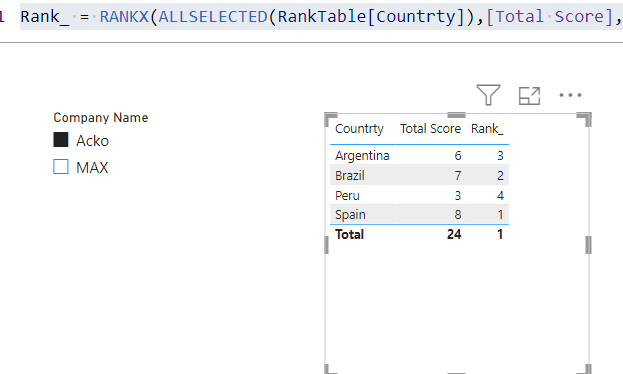Click the total score value 24
This screenshot has height=374, width=623.
tap(454, 234)
